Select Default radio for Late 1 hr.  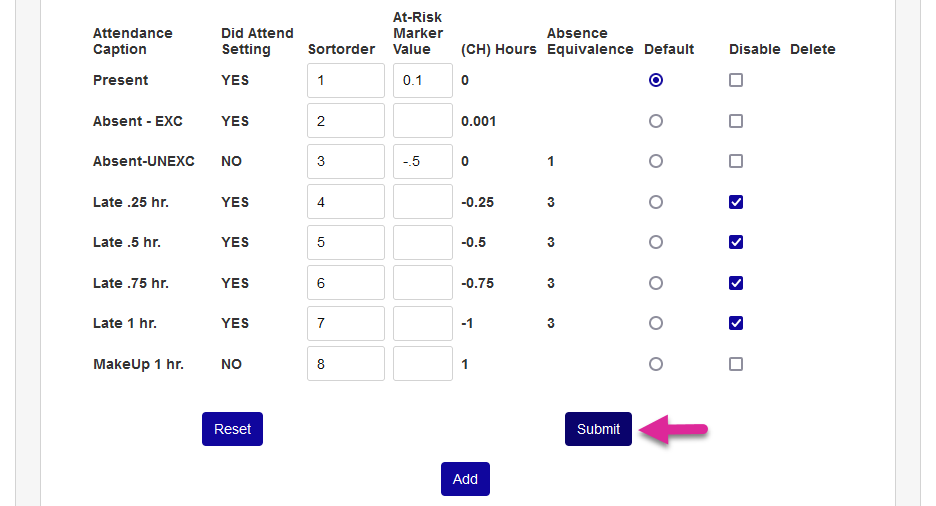click(x=656, y=323)
